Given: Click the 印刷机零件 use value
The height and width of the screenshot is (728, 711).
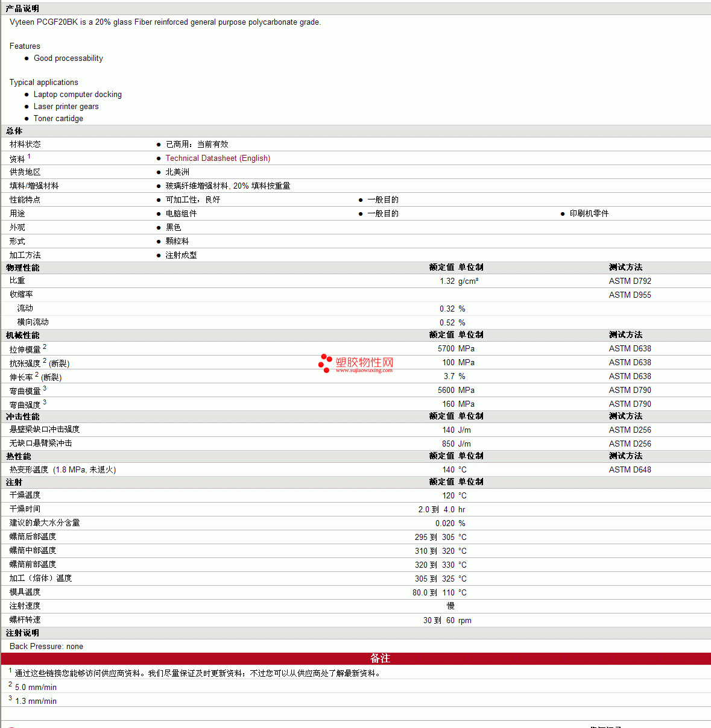Looking at the screenshot, I should (x=589, y=213).
